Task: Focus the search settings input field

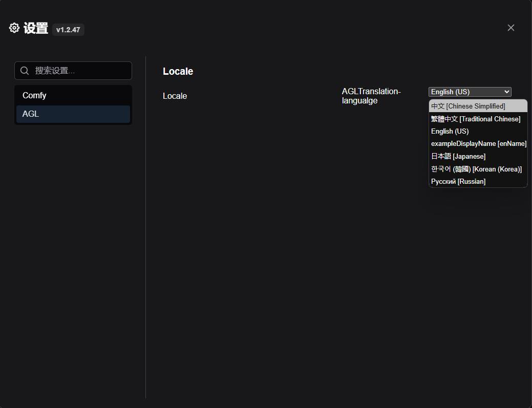Action: pyautogui.click(x=73, y=71)
